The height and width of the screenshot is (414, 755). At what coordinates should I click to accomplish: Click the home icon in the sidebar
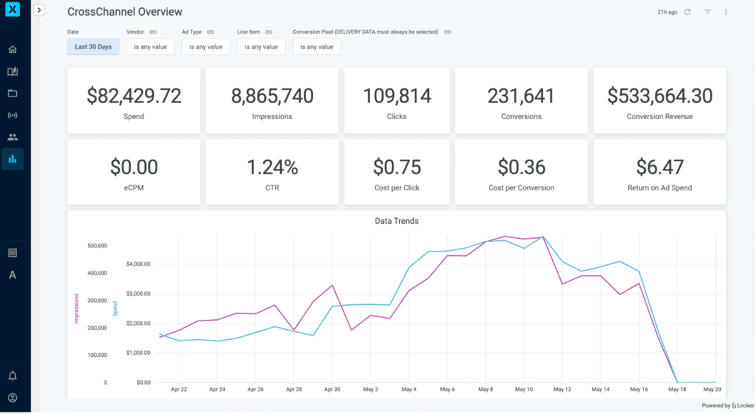pyautogui.click(x=12, y=49)
